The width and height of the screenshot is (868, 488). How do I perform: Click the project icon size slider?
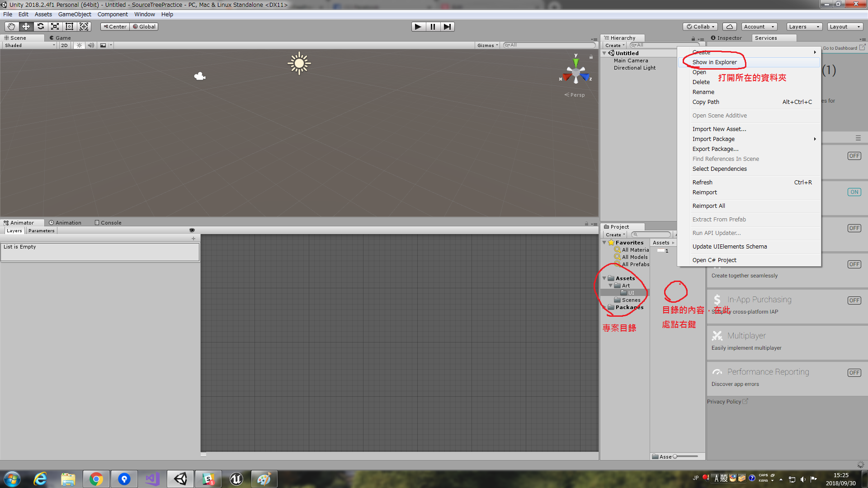pyautogui.click(x=685, y=456)
